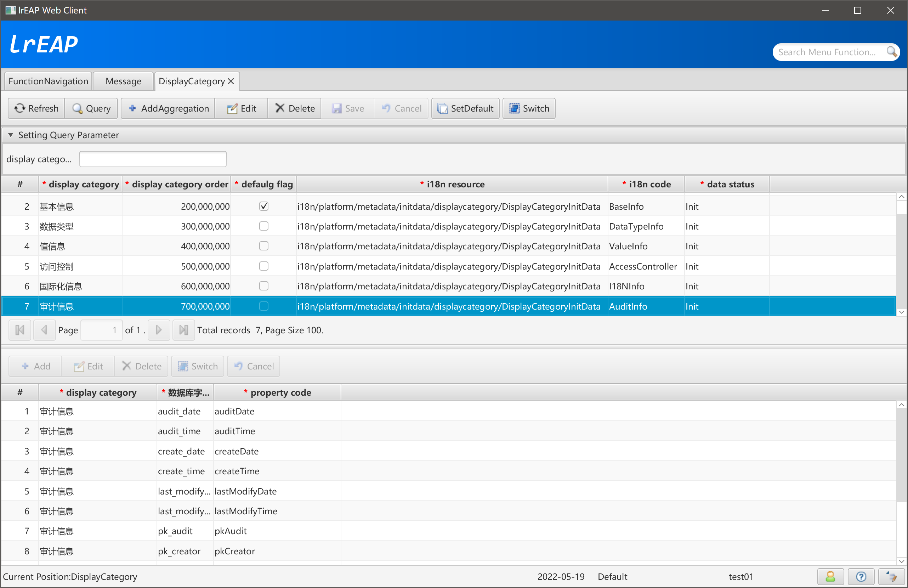Check default flag for ValueInfo row
The width and height of the screenshot is (908, 588).
coord(263,246)
